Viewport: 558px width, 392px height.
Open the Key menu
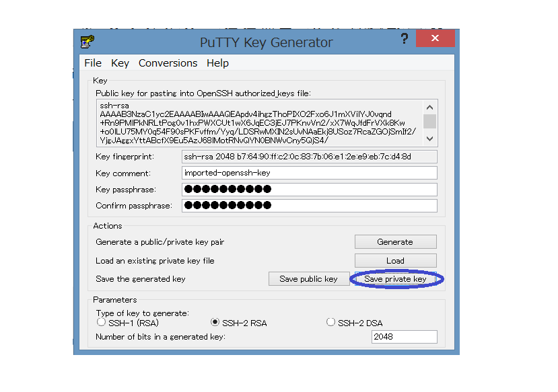pyautogui.click(x=120, y=63)
